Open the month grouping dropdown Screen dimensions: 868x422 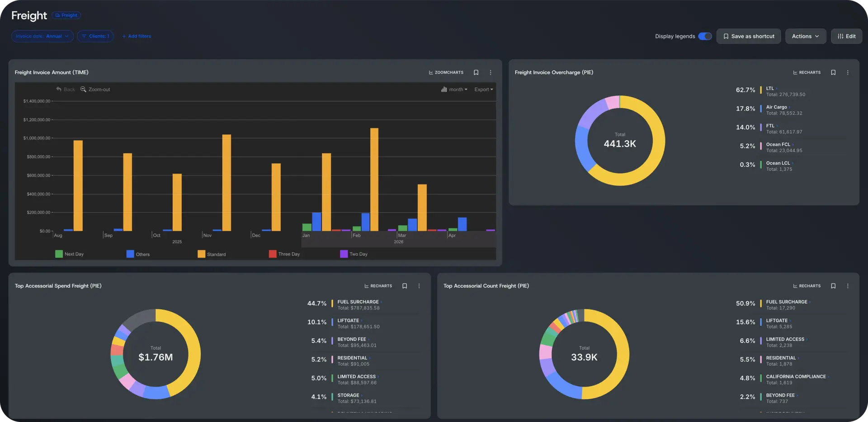click(x=454, y=90)
